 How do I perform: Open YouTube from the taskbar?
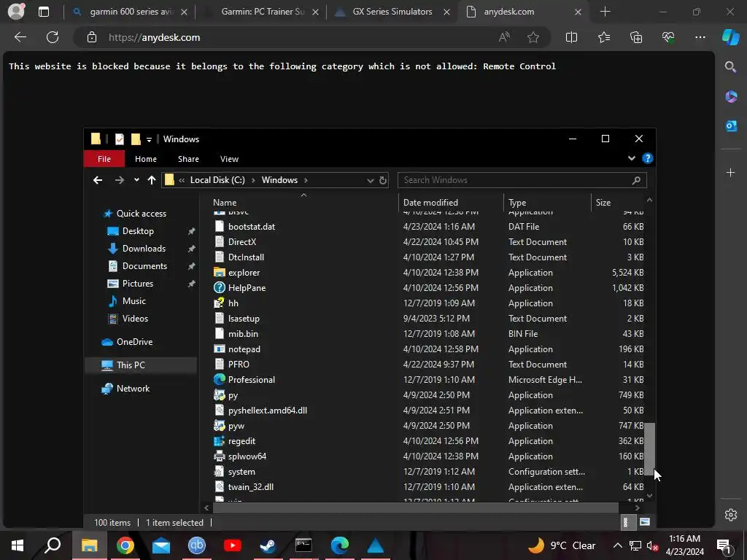(x=232, y=545)
